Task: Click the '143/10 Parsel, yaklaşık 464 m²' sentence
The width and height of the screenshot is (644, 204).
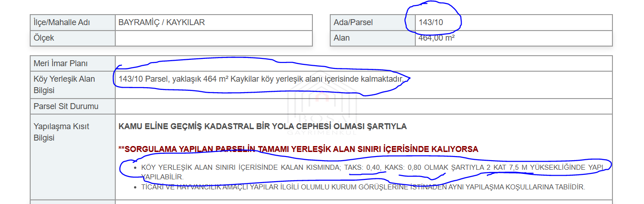Action: tap(261, 79)
